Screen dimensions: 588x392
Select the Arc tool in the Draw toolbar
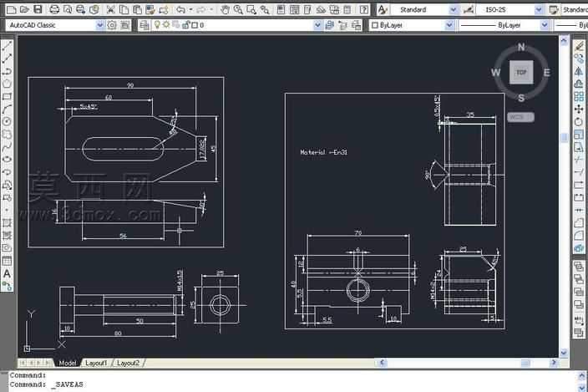tap(7, 109)
